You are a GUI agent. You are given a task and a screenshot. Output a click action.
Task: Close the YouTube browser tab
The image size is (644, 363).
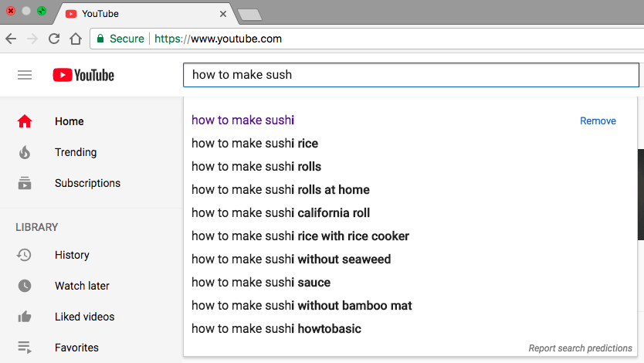223,14
